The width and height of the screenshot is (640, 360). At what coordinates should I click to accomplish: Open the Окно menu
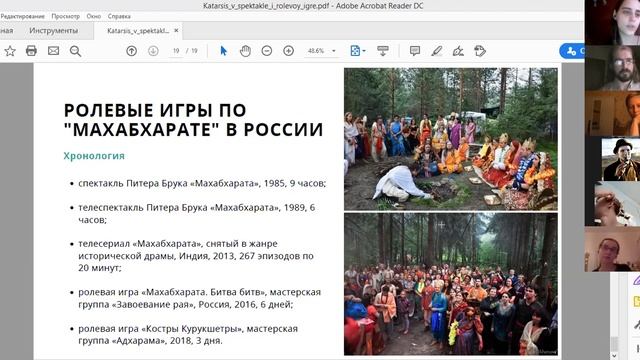(93, 16)
